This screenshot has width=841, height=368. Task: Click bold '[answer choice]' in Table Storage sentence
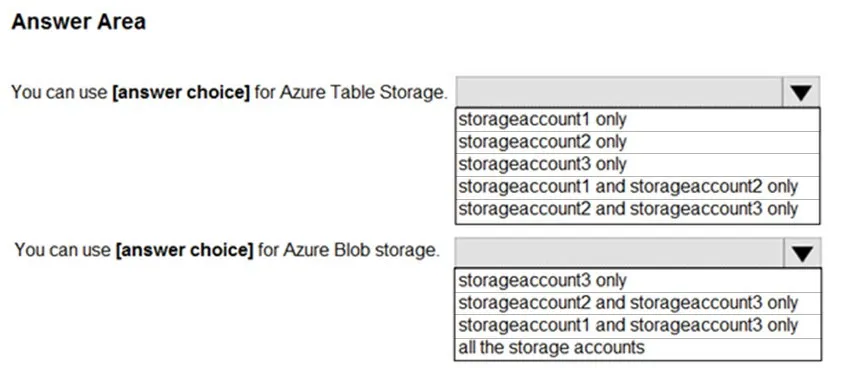tap(181, 93)
